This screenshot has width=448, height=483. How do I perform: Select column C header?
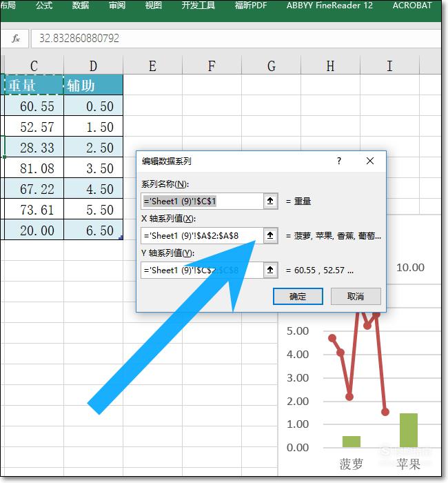[x=34, y=66]
